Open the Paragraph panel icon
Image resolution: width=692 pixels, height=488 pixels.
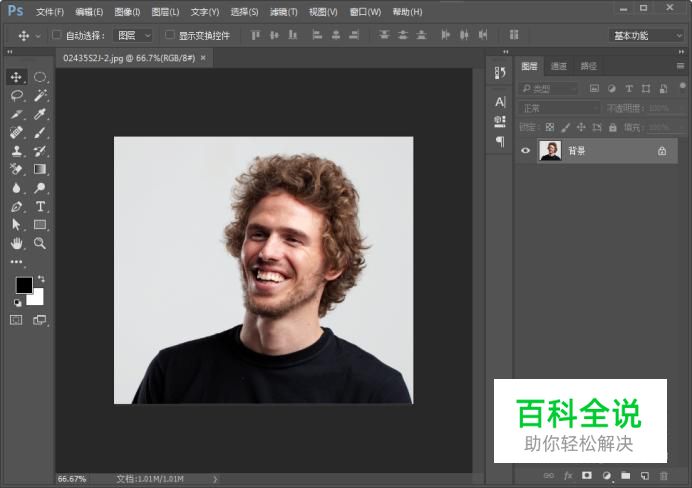pyautogui.click(x=500, y=142)
